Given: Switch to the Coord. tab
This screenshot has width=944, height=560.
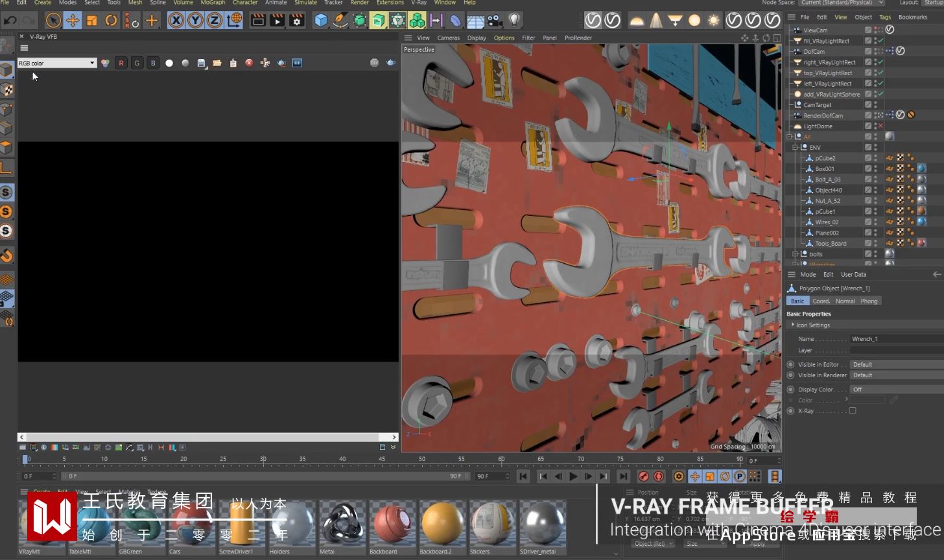Looking at the screenshot, I should pos(821,301).
